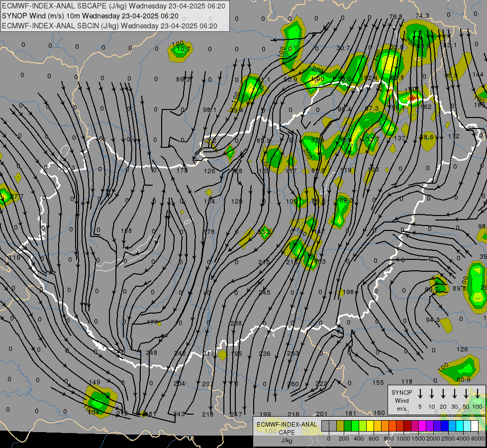Click the map value 260
This screenshot has height=448, width=487.
pyautogui.click(x=292, y=384)
